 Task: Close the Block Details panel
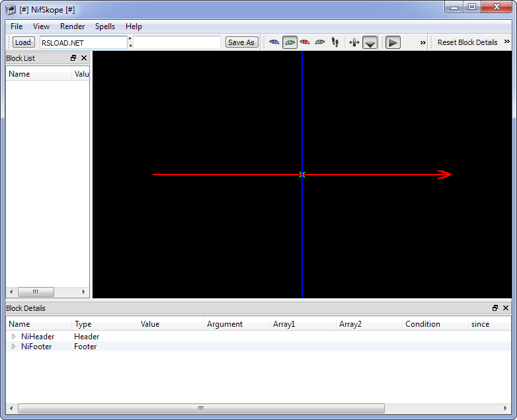point(506,308)
